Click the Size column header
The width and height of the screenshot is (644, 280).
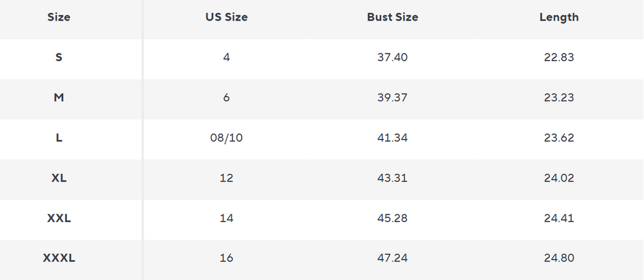pyautogui.click(x=59, y=17)
